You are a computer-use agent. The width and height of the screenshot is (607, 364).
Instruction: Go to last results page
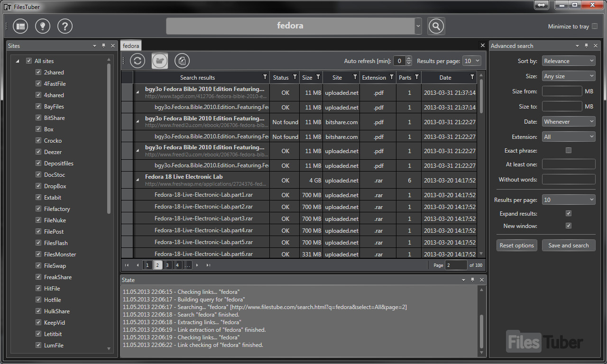click(208, 265)
